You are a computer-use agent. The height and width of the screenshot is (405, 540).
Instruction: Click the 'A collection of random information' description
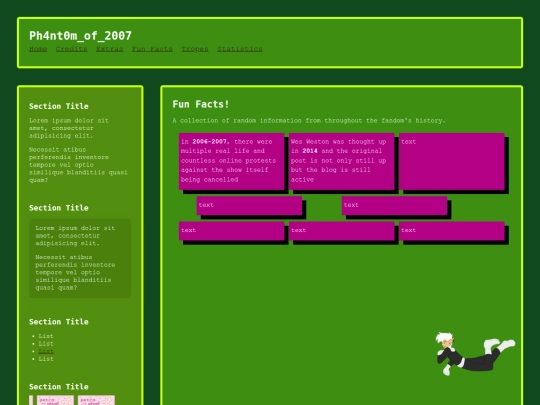click(309, 121)
